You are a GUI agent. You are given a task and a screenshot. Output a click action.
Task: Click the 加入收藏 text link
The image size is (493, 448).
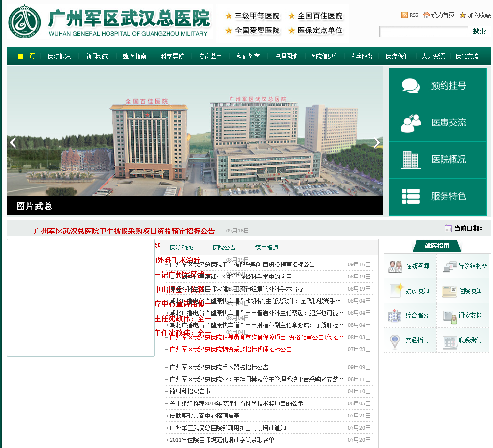coord(479,15)
